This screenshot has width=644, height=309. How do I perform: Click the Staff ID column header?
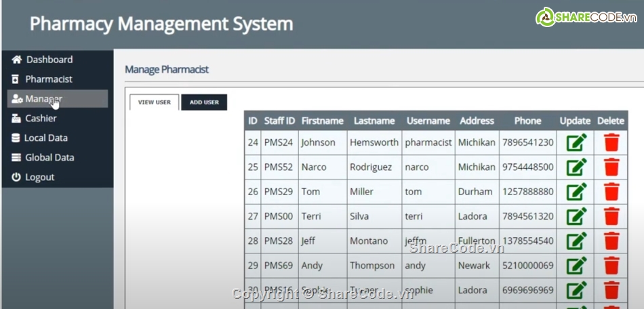click(279, 121)
